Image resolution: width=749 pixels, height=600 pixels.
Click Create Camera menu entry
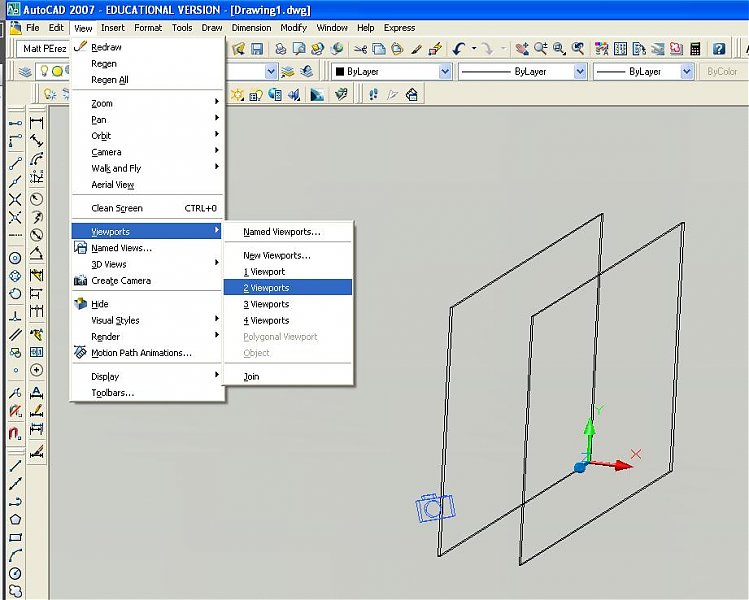147,280
